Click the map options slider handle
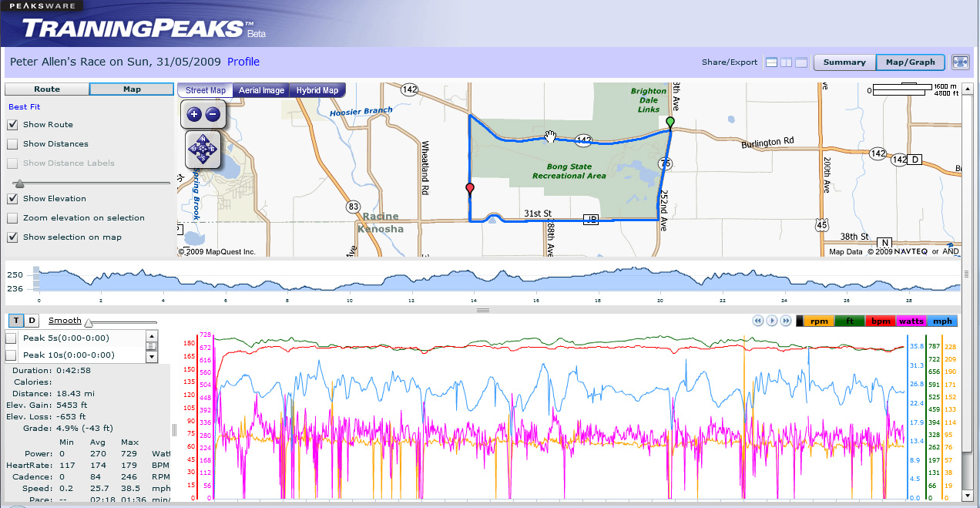 (18, 183)
